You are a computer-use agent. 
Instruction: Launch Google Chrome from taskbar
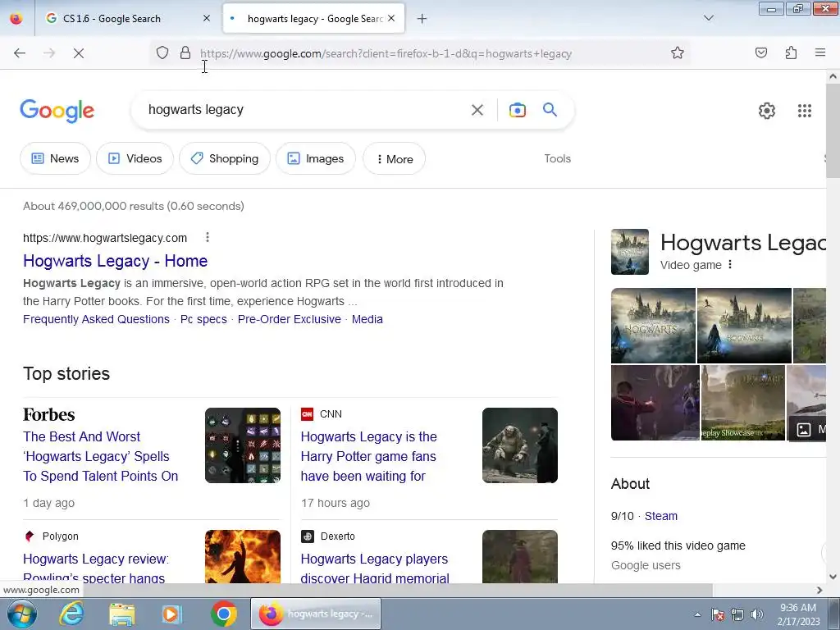point(224,614)
